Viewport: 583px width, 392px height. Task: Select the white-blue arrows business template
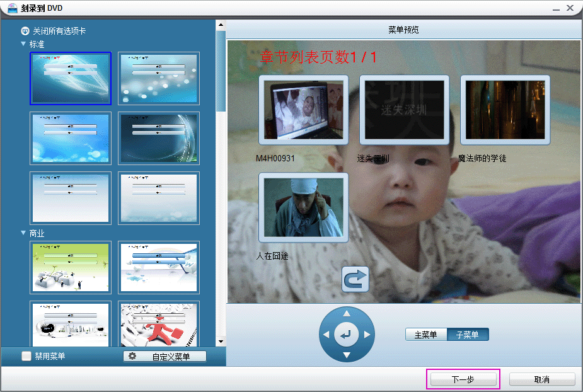point(159,267)
